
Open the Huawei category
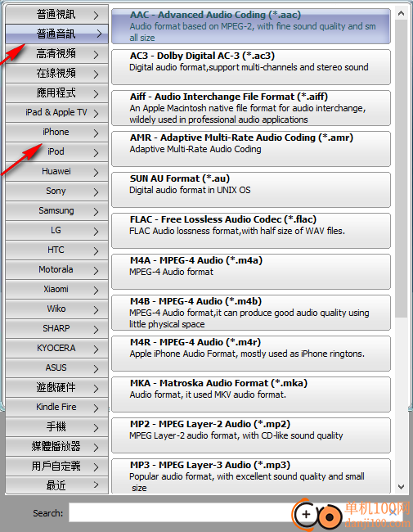click(x=57, y=171)
